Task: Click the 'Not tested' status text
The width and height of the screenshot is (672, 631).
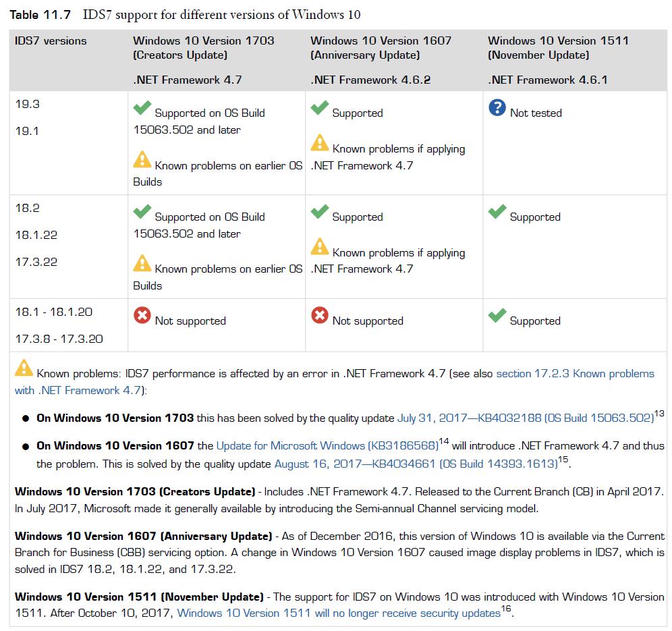Action: (536, 113)
